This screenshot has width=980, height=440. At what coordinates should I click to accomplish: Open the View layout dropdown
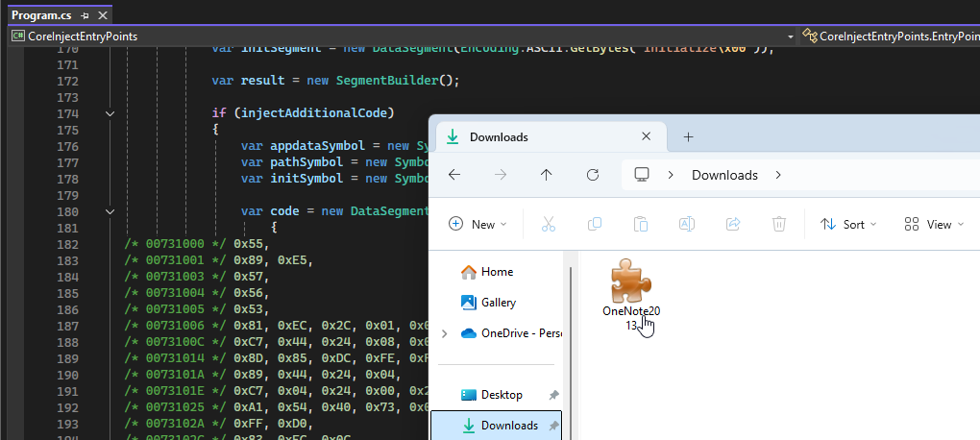point(932,224)
